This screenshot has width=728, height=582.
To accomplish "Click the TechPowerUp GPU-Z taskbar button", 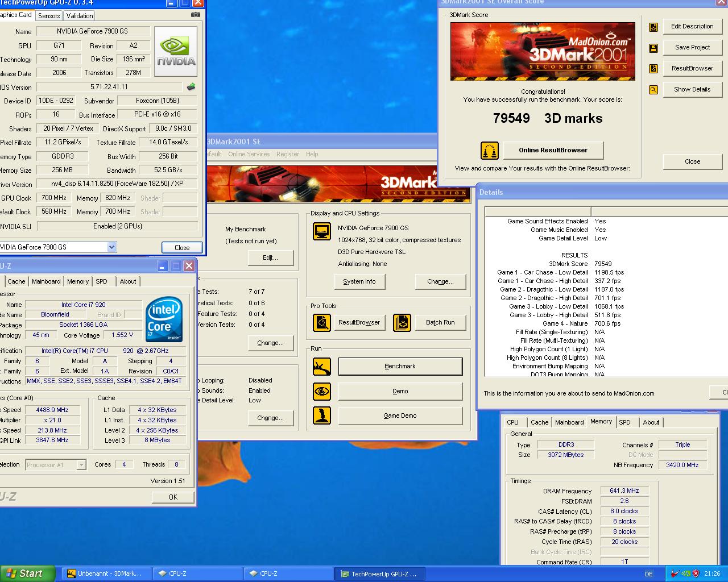I will (x=379, y=574).
